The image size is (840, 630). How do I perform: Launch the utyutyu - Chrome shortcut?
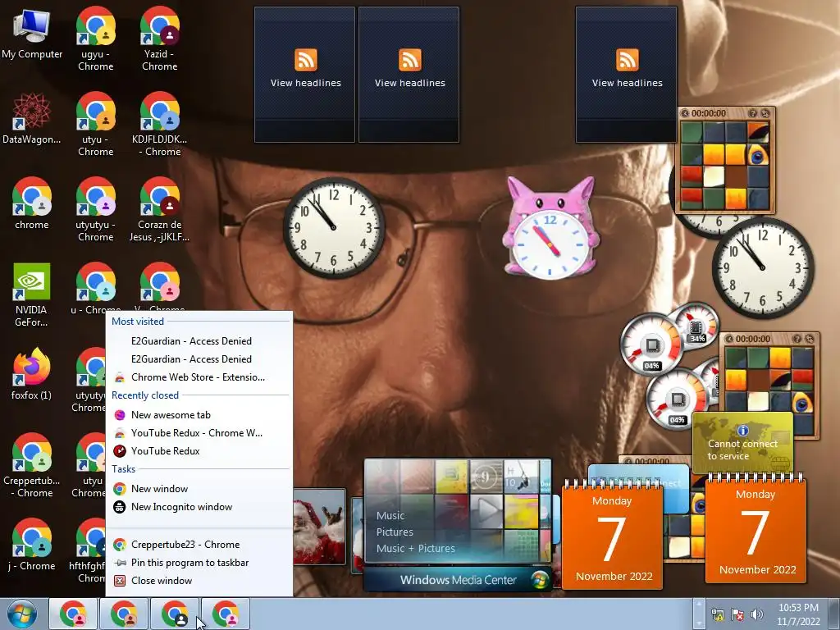point(95,209)
